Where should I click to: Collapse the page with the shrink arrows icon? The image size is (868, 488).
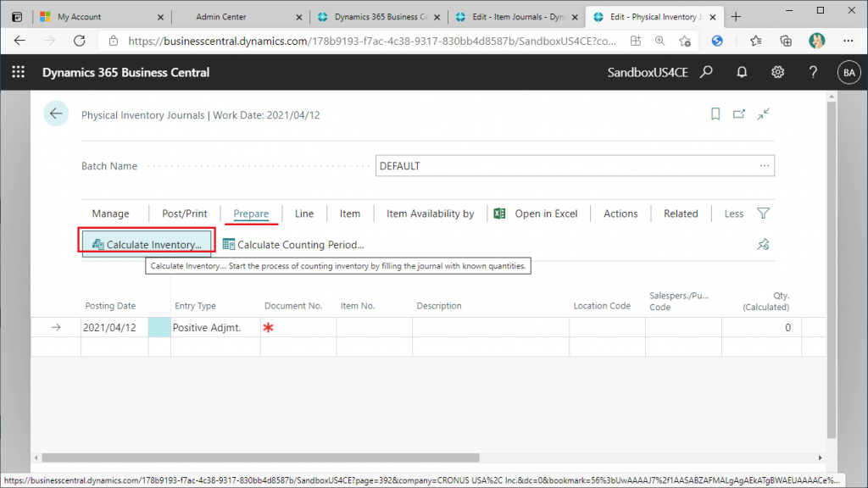click(764, 114)
